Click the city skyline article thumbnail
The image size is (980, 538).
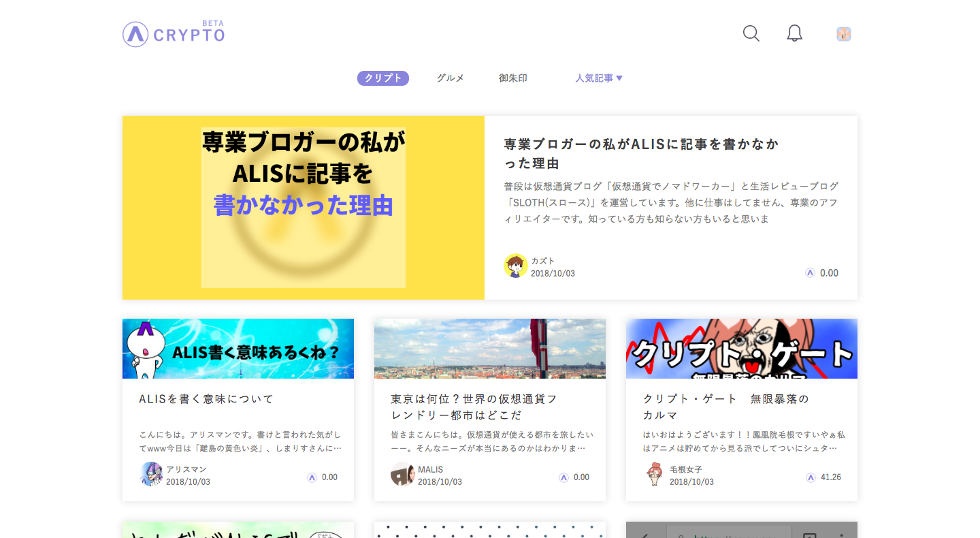[x=490, y=349]
